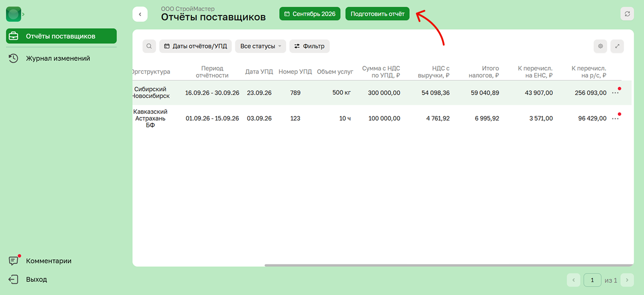
Task: Click К перечисл. на ЕНС header
Action: click(x=535, y=72)
